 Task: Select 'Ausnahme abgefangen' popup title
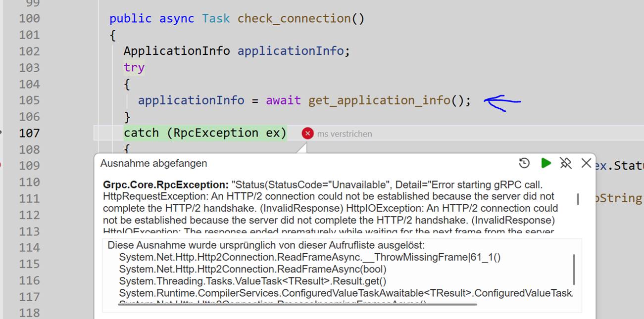click(153, 163)
